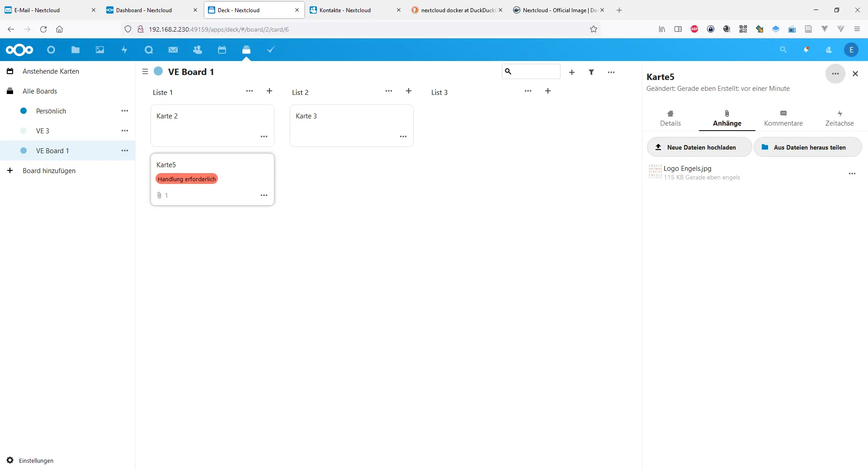This screenshot has height=470, width=868.
Task: Open the Activity lightning bolt icon
Action: [124, 50]
